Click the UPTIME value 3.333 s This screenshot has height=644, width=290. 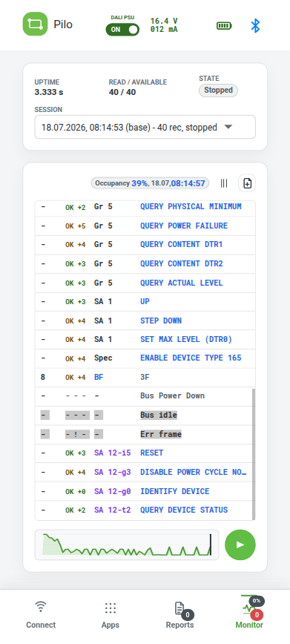pyautogui.click(x=49, y=92)
